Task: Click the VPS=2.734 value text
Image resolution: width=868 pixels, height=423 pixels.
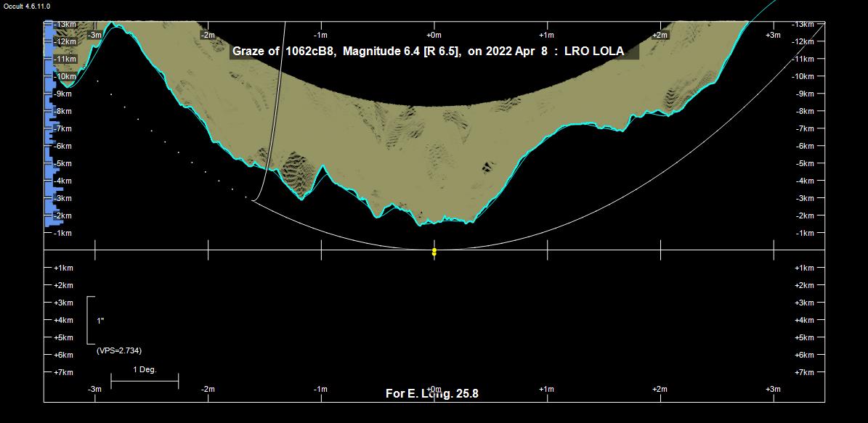Action: 119,350
